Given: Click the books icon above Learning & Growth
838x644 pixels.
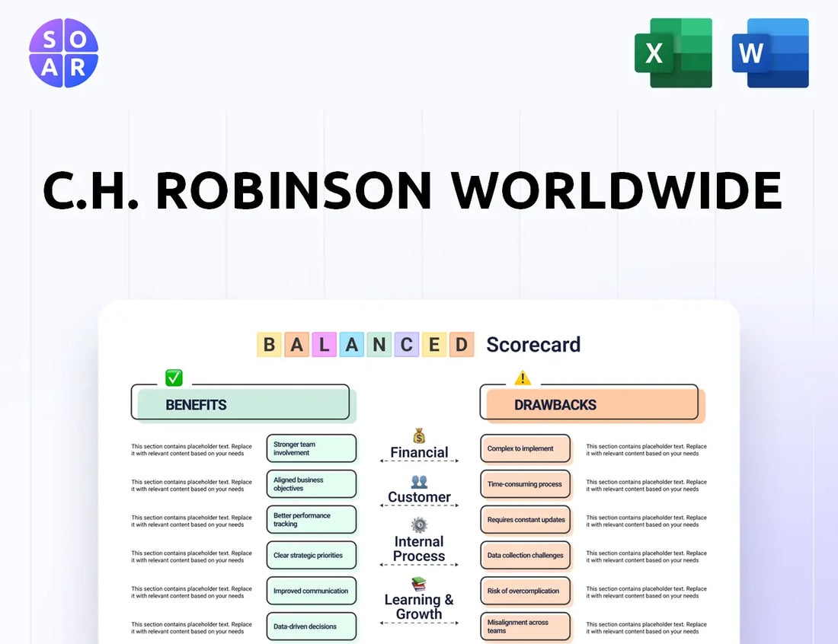Looking at the screenshot, I should pos(419,584).
